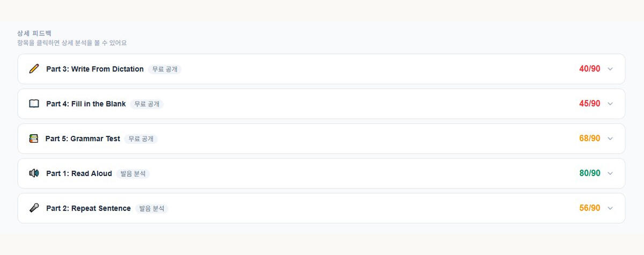Click the speaker icon for Read Aloud
The image size is (644, 255).
pos(34,173)
